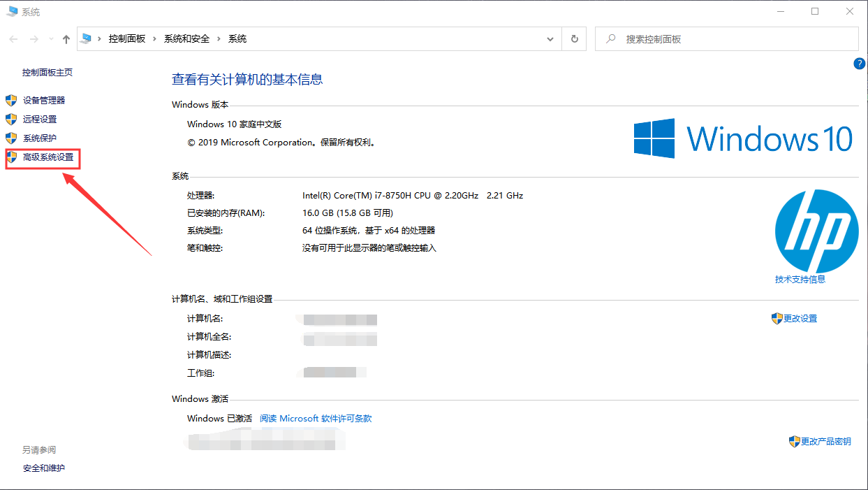Screen dimensions: 868x490
Task: Click shield icon beside 更改设置
Action: 777,318
